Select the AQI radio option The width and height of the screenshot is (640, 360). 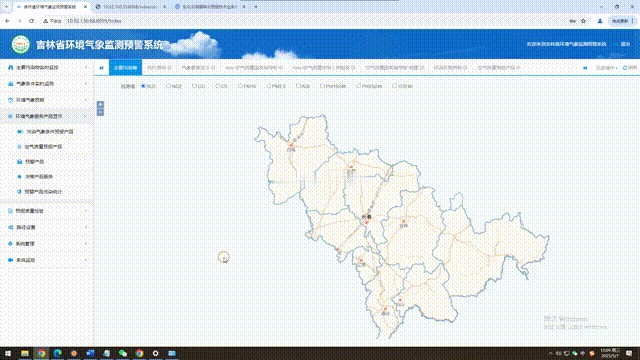coord(298,86)
